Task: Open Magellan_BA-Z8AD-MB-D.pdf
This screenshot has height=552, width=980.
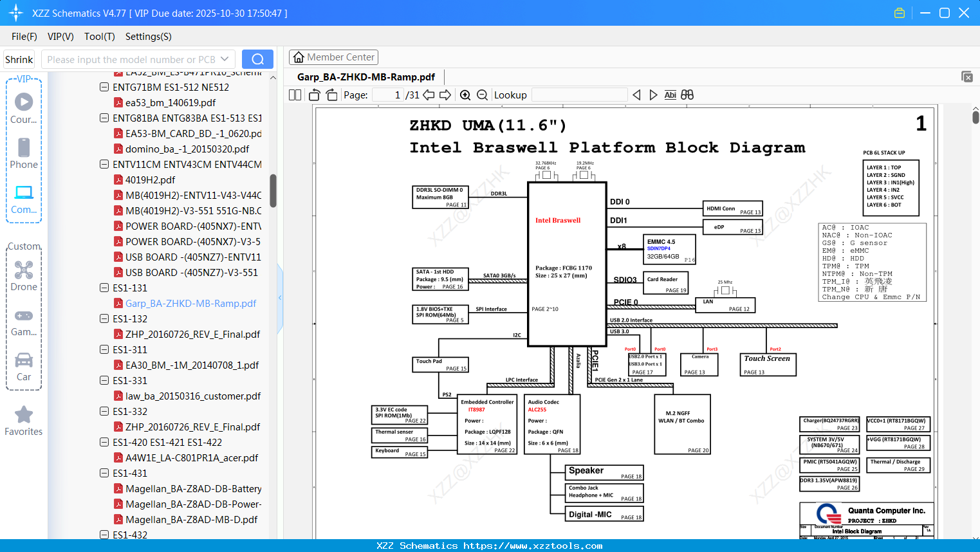Action: [x=191, y=519]
